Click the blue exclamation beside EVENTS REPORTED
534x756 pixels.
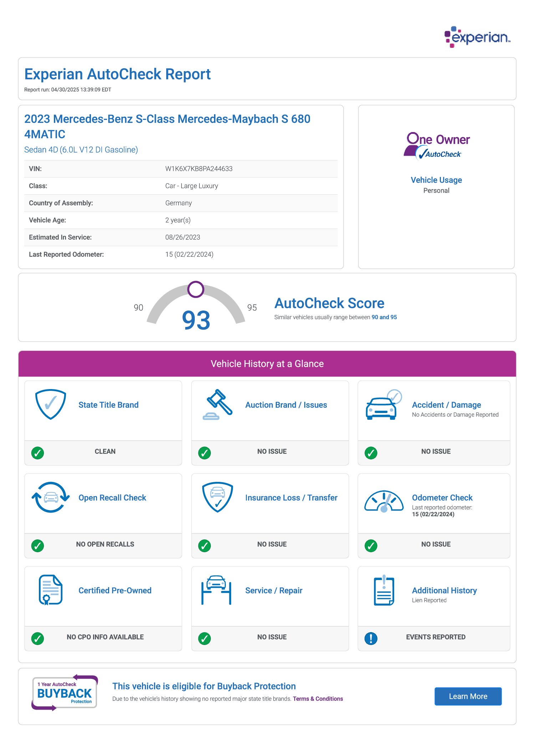371,638
